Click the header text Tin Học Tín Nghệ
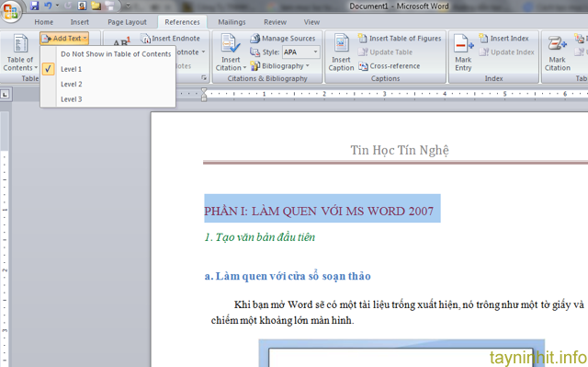Image resolution: width=588 pixels, height=367 pixels. point(400,150)
